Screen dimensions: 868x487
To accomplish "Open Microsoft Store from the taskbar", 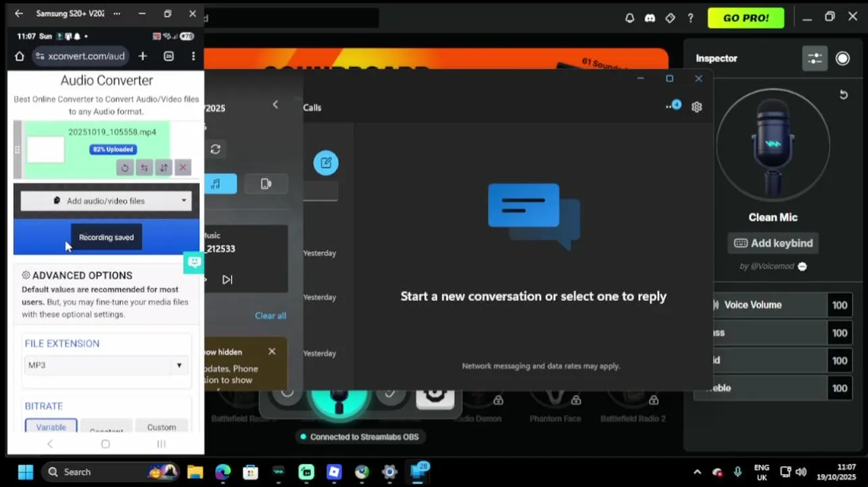I will click(250, 472).
